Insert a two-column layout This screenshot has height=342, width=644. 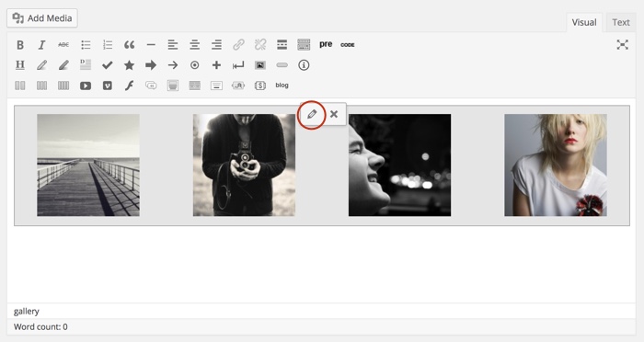19,85
